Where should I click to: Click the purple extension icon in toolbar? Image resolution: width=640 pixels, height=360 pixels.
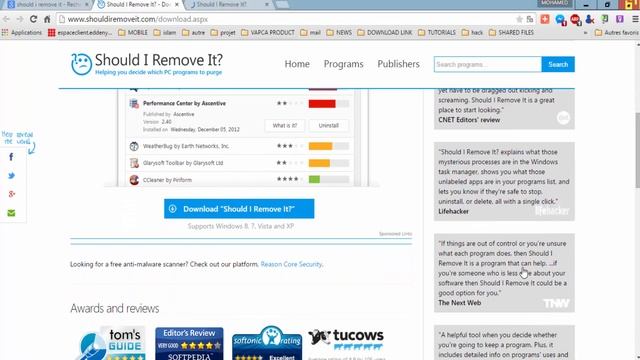(x=620, y=19)
